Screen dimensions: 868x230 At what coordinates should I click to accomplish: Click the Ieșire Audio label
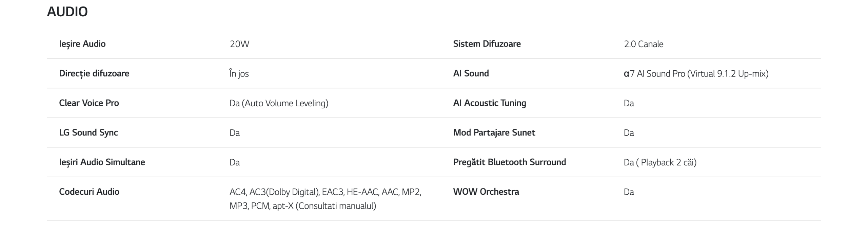pos(82,44)
